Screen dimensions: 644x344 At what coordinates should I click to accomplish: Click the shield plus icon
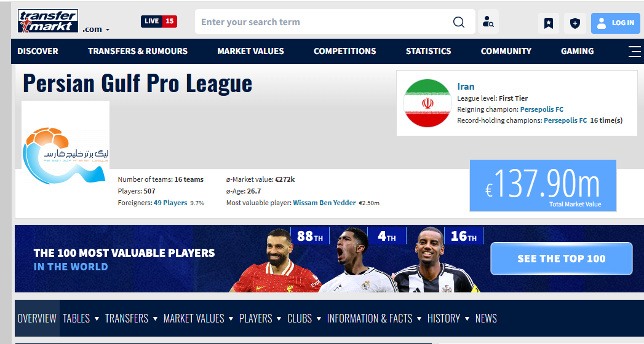[574, 23]
